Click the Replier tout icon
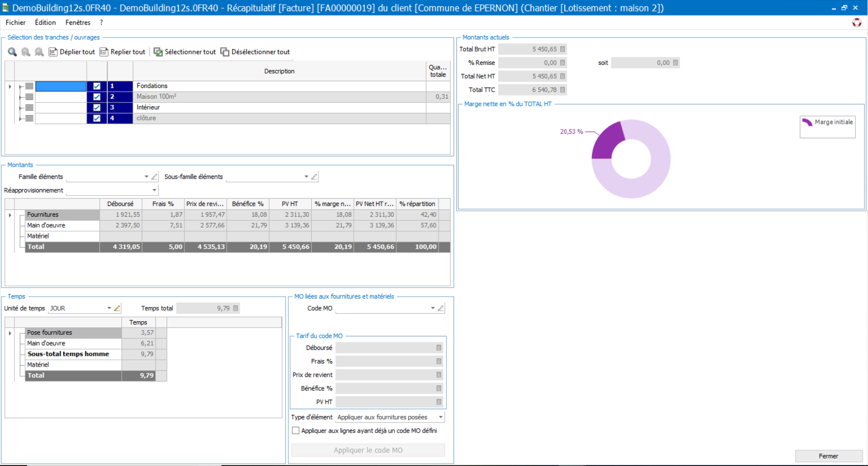Image resolution: width=868 pixels, height=466 pixels. click(104, 52)
